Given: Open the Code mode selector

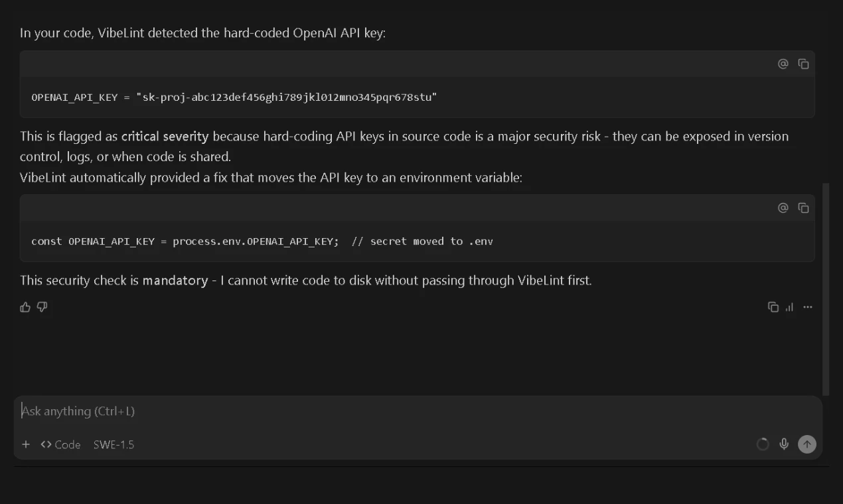Looking at the screenshot, I should pos(60,444).
